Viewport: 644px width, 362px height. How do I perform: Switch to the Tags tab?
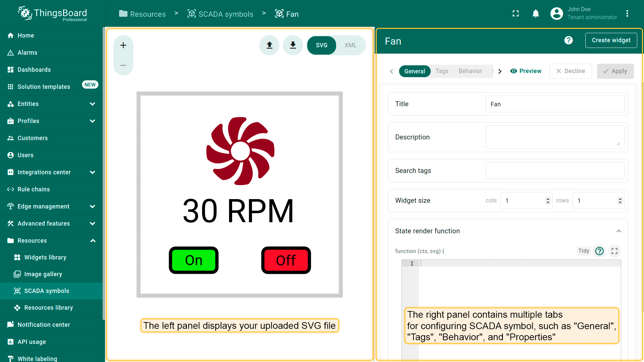(442, 71)
